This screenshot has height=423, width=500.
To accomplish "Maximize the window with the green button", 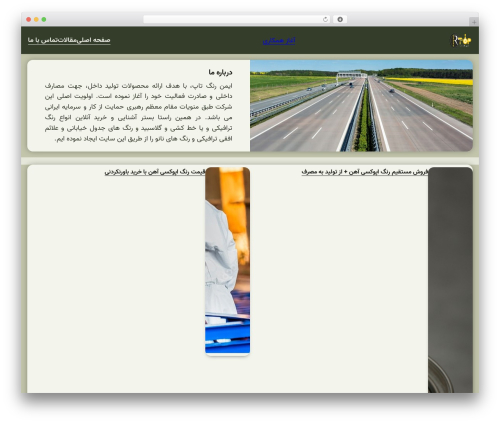I will (x=44, y=19).
